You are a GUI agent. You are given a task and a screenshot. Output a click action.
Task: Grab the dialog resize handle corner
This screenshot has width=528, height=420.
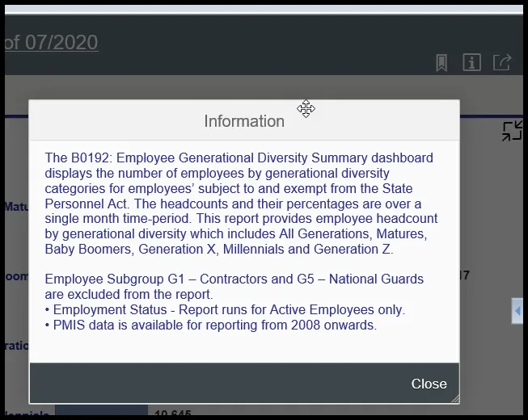[x=455, y=399]
